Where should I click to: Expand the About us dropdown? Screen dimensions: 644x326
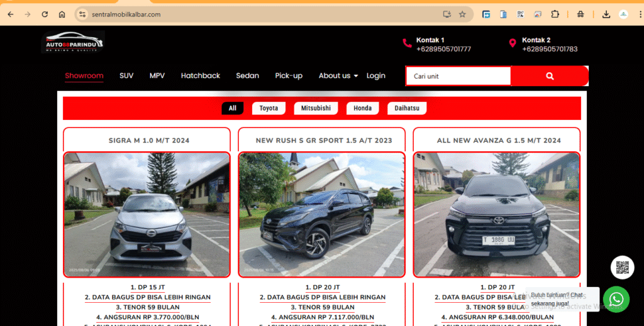click(338, 76)
